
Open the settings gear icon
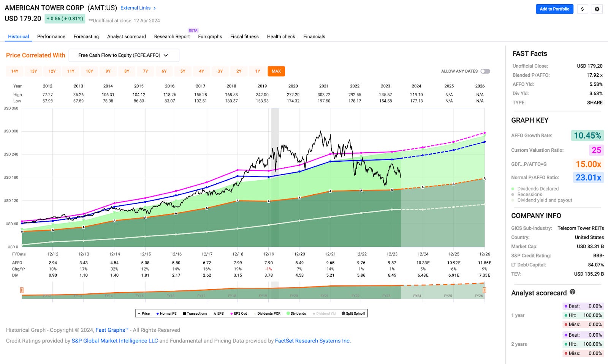(597, 9)
